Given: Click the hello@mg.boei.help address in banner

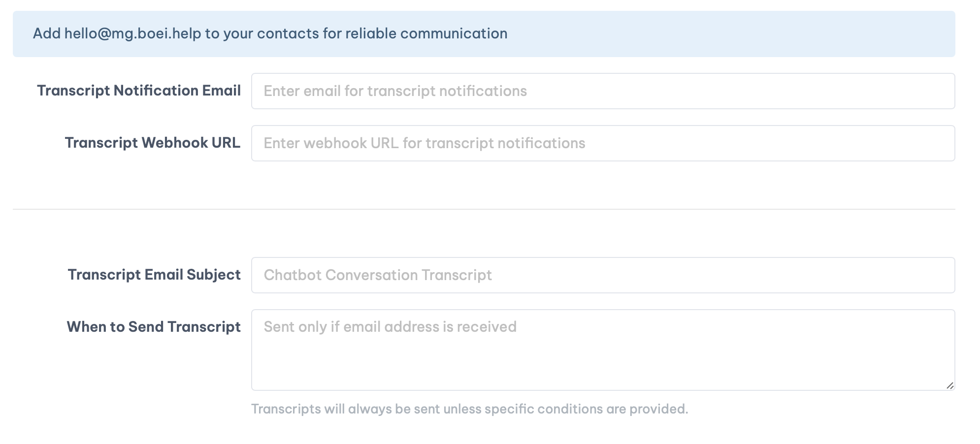Looking at the screenshot, I should [132, 33].
